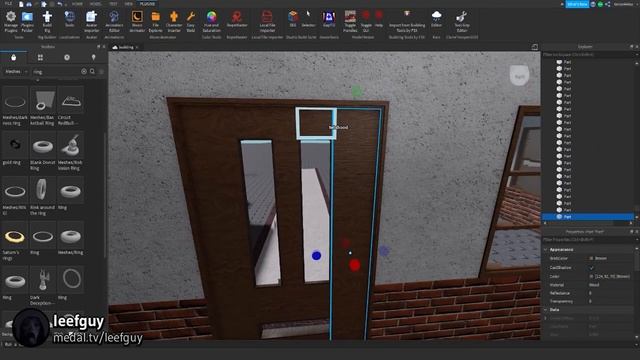
Task: Select the Dark Deception mesh thumbnail
Action: tap(42, 280)
